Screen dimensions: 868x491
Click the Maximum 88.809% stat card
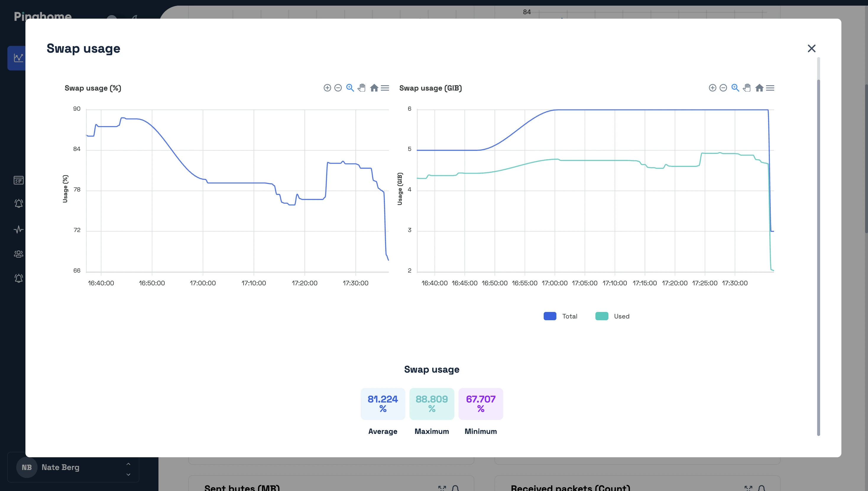(432, 404)
